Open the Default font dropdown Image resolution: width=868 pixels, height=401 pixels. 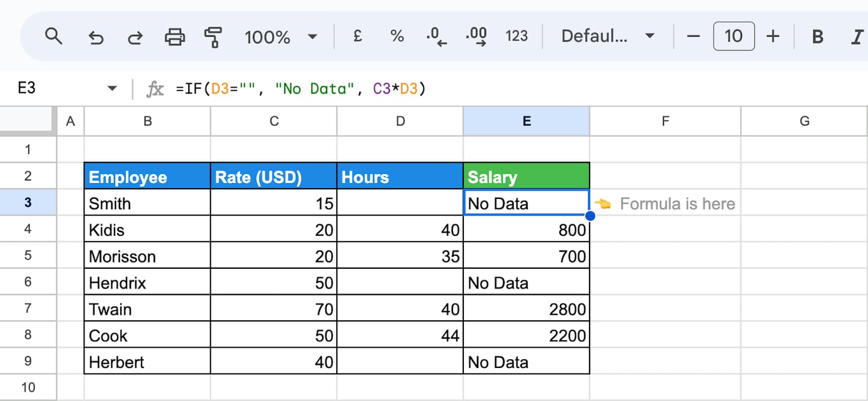(607, 36)
